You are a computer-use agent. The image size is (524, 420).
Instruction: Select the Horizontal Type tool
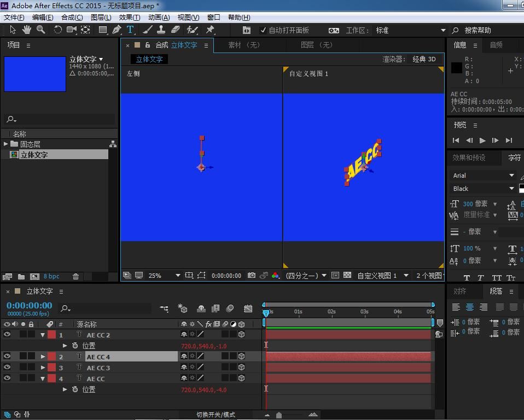tap(130, 30)
